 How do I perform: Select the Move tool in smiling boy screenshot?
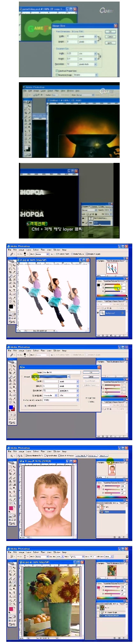pos(14,467)
